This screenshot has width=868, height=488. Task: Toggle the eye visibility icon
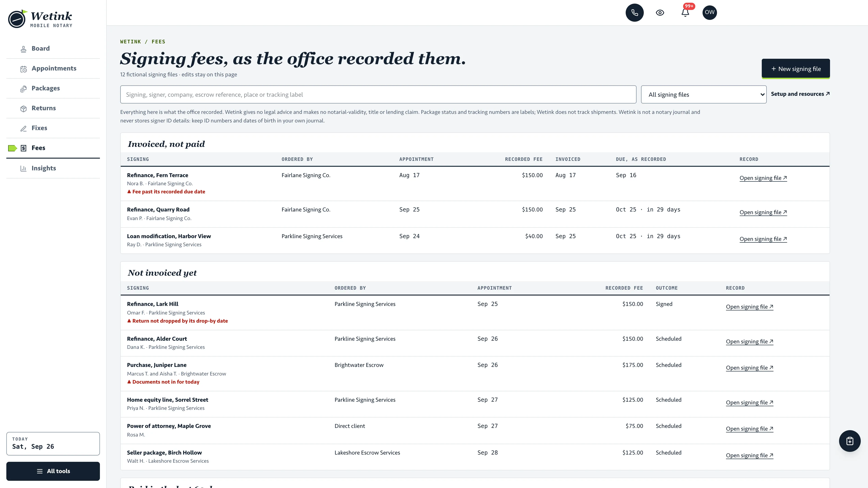(660, 12)
